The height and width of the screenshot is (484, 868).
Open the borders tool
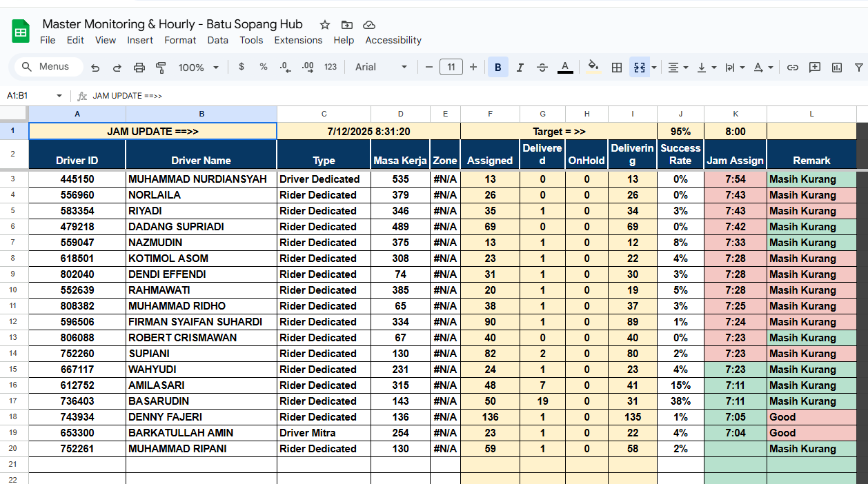[617, 68]
